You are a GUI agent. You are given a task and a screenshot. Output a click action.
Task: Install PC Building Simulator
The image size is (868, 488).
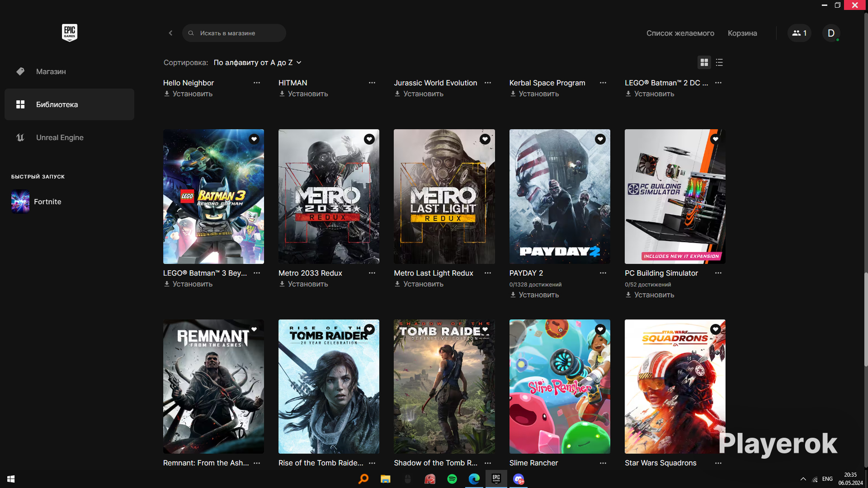click(x=650, y=295)
